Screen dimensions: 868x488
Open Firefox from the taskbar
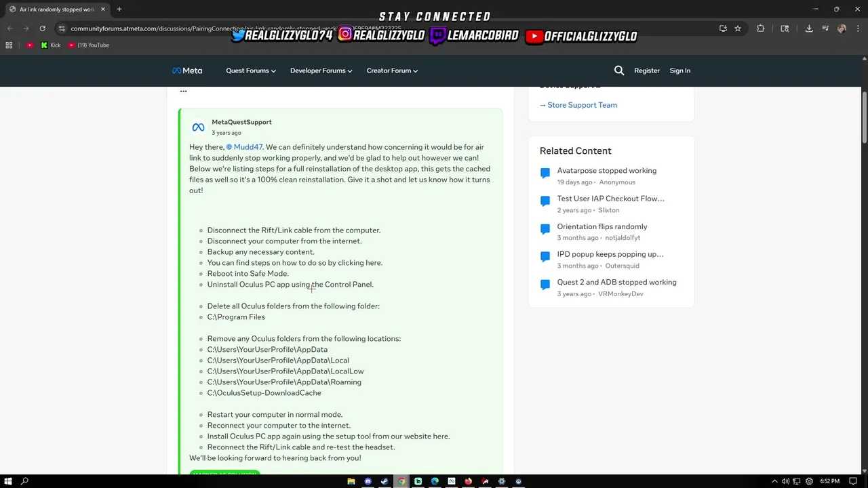469,481
